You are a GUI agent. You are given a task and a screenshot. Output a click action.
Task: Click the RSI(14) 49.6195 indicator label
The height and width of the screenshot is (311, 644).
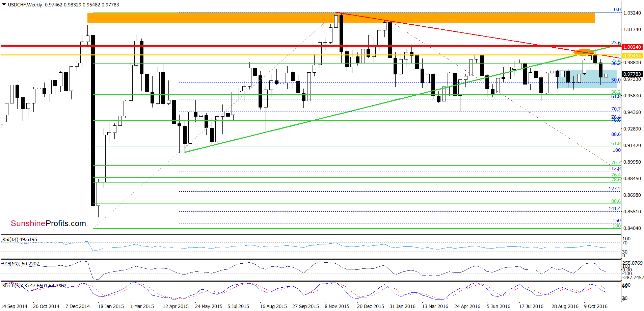pyautogui.click(x=20, y=239)
